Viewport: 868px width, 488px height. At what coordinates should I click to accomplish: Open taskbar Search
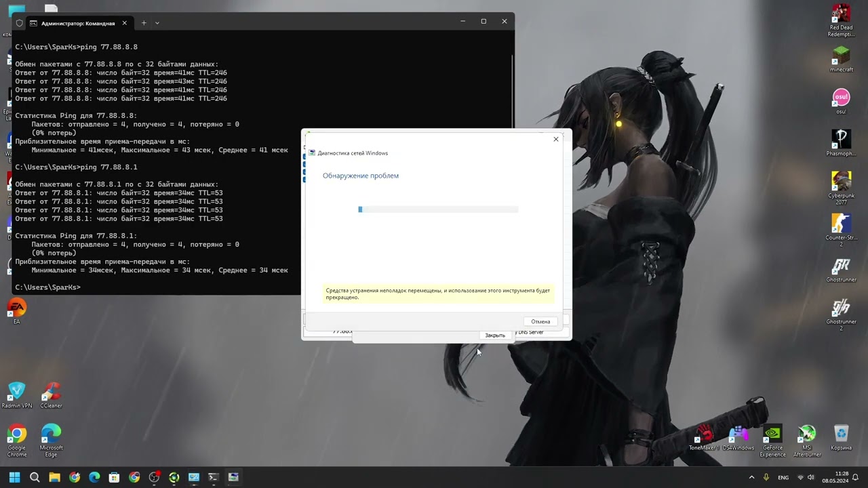click(35, 477)
